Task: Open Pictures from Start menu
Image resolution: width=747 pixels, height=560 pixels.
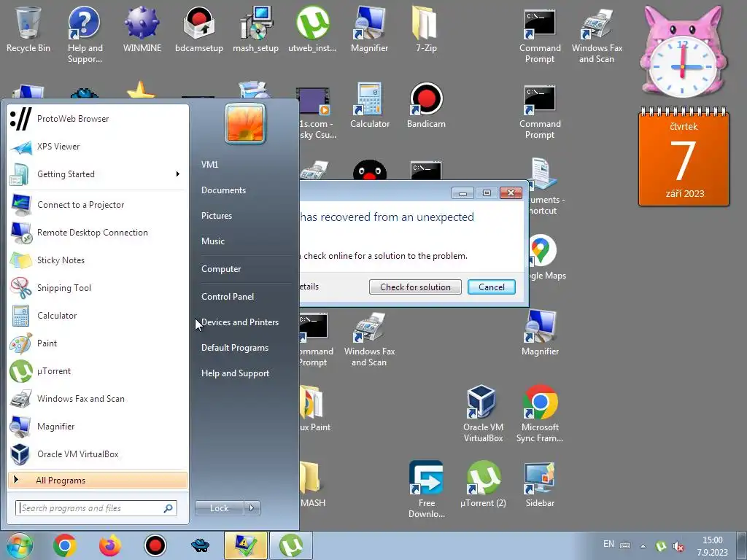Action: click(217, 216)
